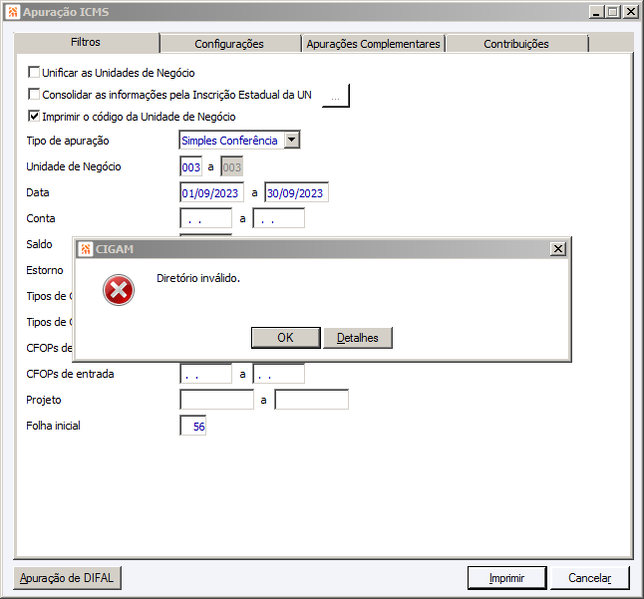Viewport: 644px width, 599px height.
Task: Click the end date field 30/09/2023
Action: point(297,192)
